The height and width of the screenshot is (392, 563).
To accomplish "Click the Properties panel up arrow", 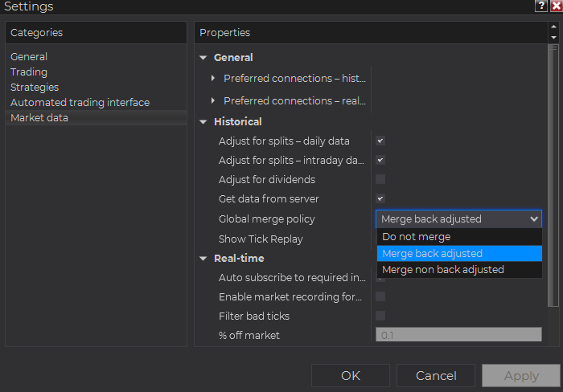I will click(553, 28).
